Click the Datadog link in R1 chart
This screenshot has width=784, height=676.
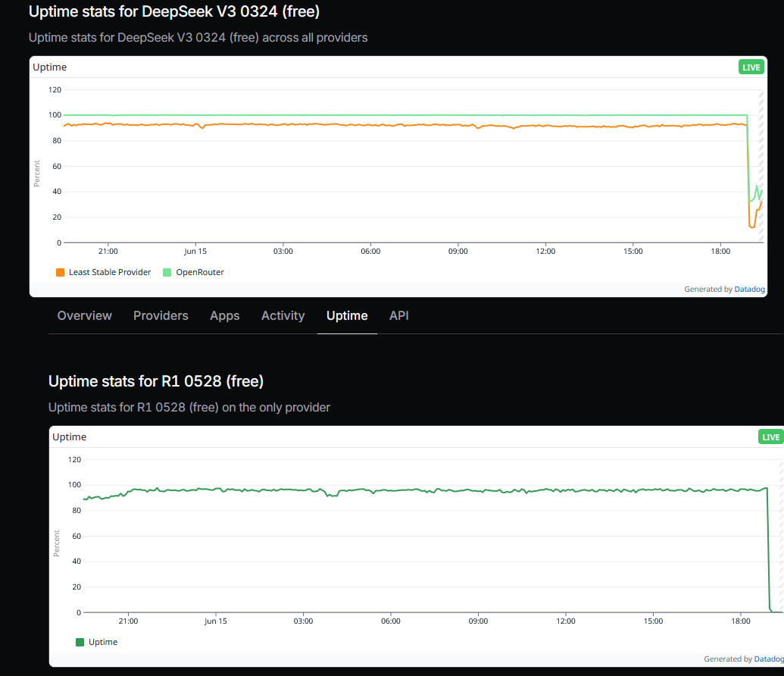click(769, 659)
